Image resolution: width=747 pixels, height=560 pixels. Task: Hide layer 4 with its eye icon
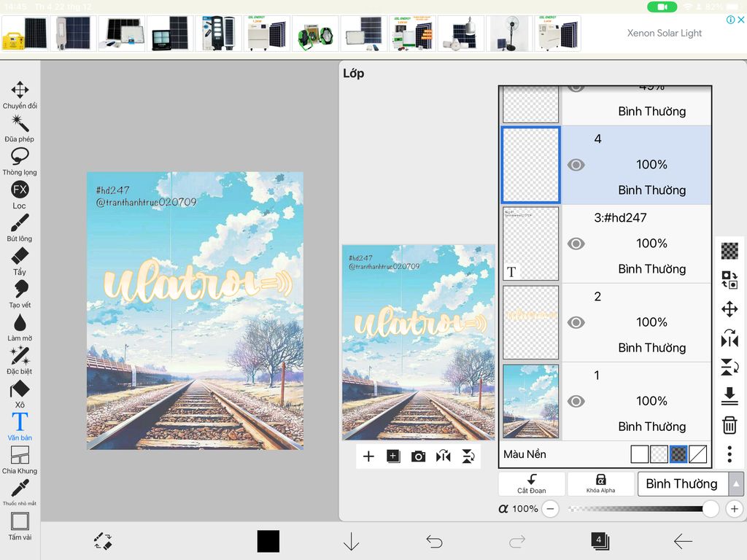[x=576, y=165]
